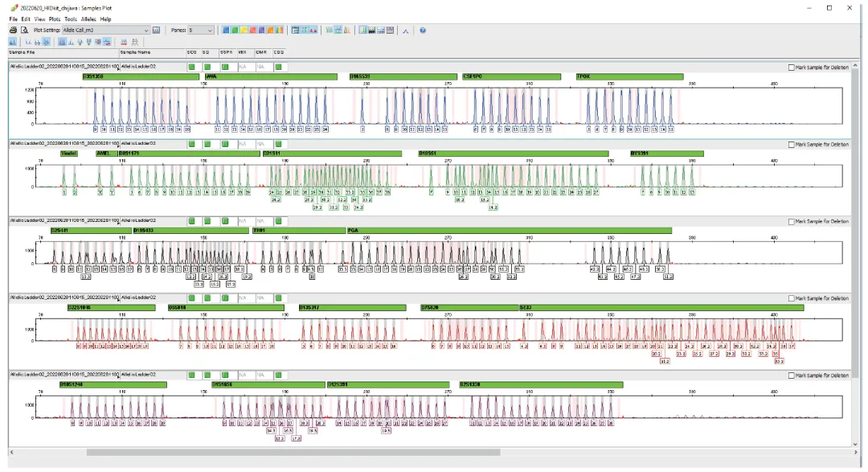Show blue dye channel only
This screenshot has width=868, height=472.
(x=226, y=30)
